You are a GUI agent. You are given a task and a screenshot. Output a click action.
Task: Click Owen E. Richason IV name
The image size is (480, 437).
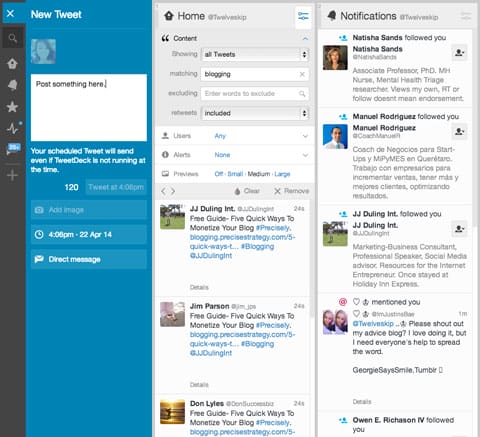pyautogui.click(x=388, y=420)
